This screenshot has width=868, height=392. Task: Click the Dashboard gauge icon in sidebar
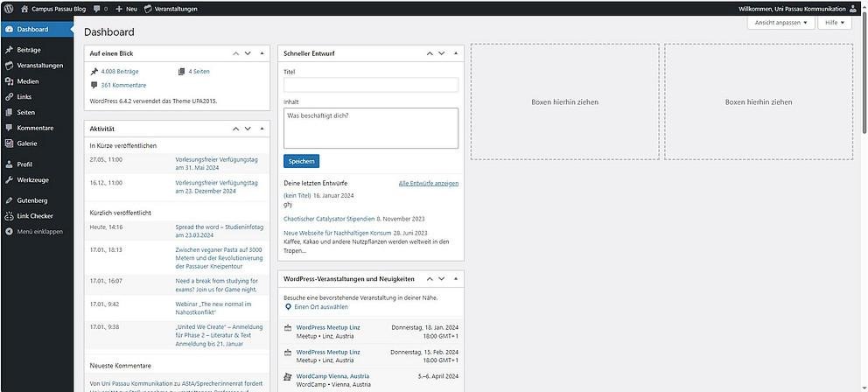[x=9, y=30]
